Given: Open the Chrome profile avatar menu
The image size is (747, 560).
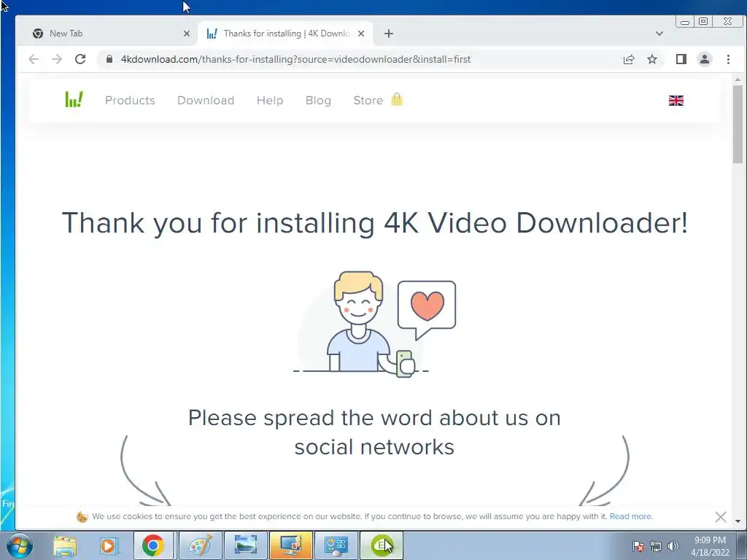Looking at the screenshot, I should pyautogui.click(x=705, y=59).
